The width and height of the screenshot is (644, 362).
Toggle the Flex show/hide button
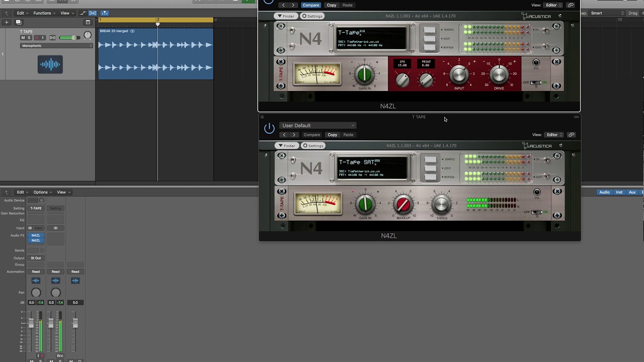pos(93,13)
